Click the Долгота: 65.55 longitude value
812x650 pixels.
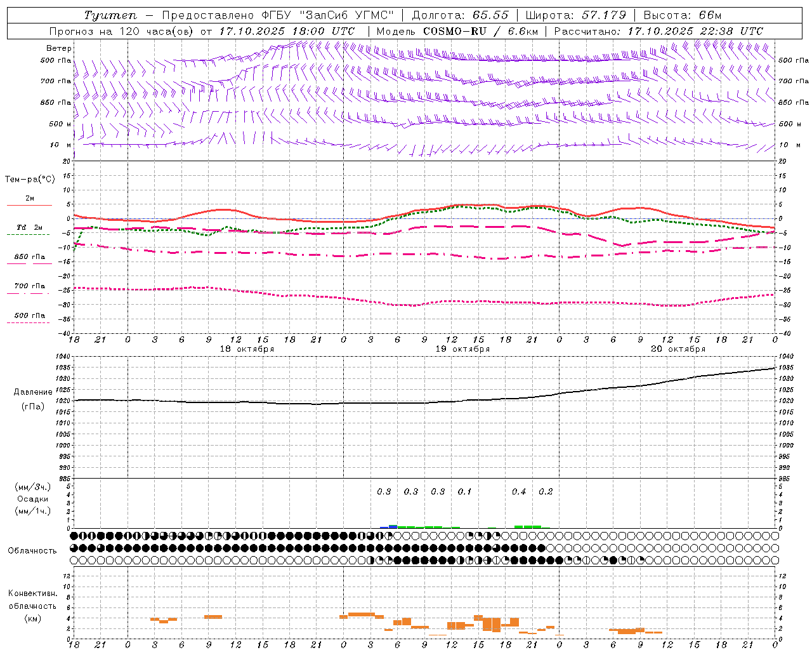(x=460, y=15)
